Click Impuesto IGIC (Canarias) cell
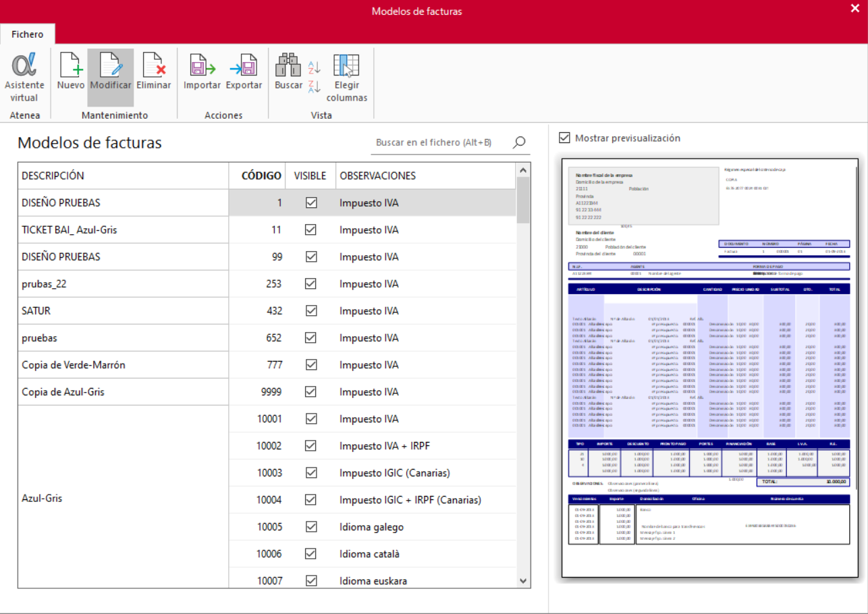This screenshot has height=614, width=868. (426, 472)
